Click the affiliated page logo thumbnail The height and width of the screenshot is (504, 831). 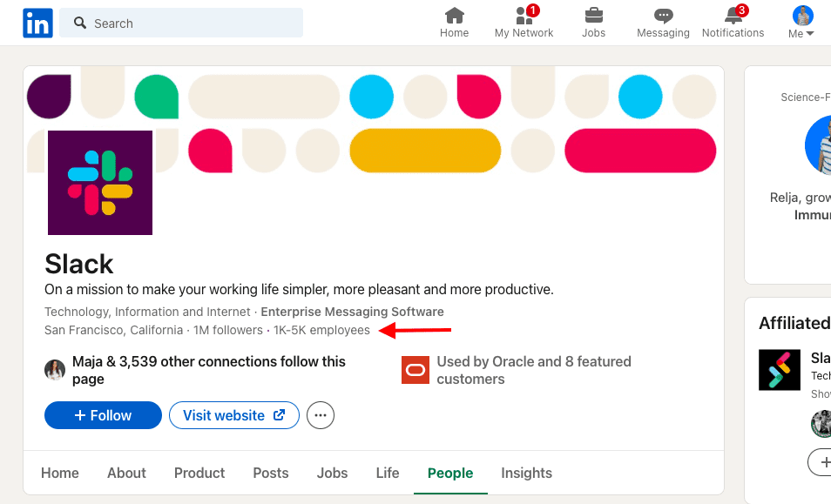click(x=780, y=370)
